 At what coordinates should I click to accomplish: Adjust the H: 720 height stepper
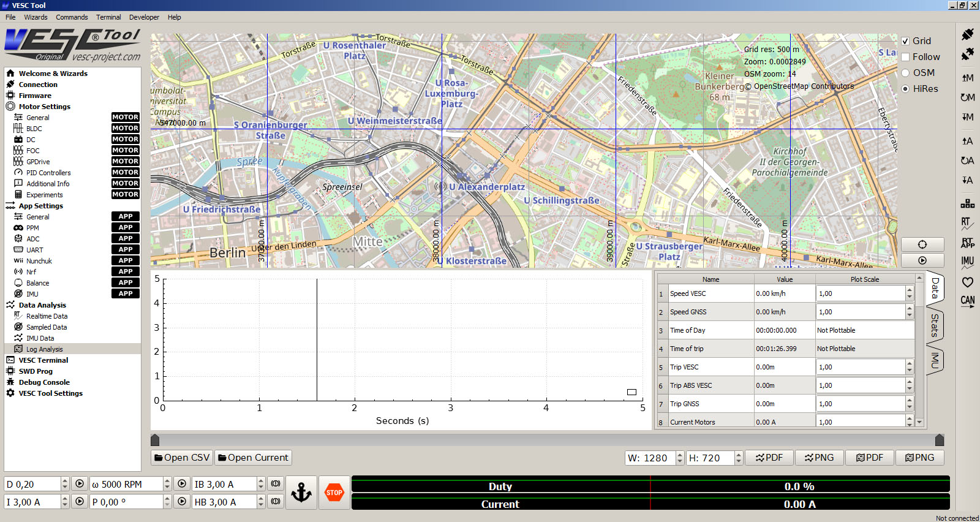pyautogui.click(x=739, y=458)
